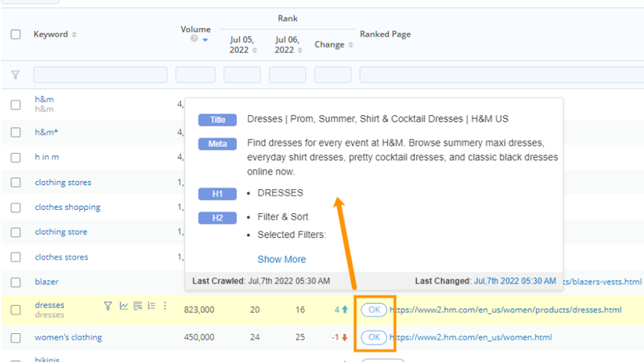Screen dimensions: 644x362
Task: Click the Meta tag badge in popup
Action: click(217, 144)
